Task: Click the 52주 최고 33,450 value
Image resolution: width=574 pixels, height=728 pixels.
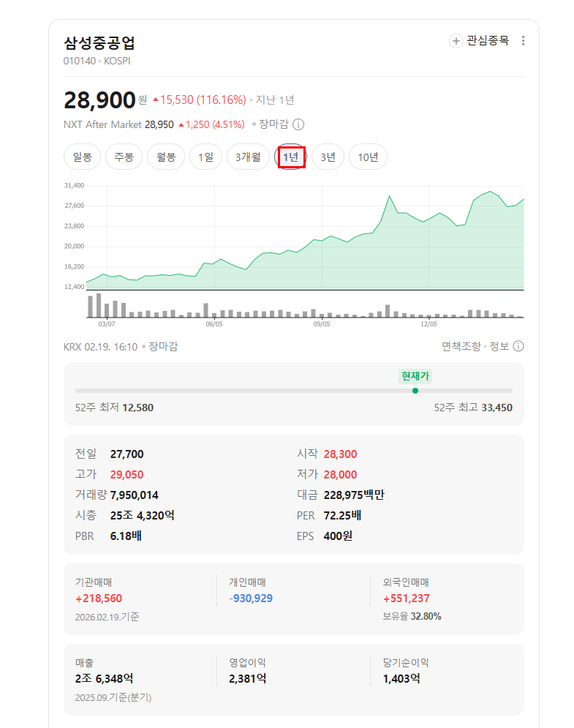Action: click(497, 408)
